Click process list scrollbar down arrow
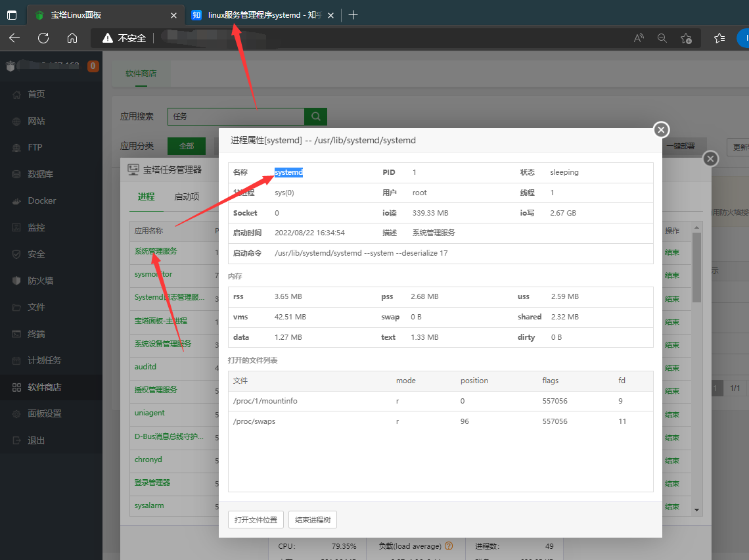 coord(696,510)
